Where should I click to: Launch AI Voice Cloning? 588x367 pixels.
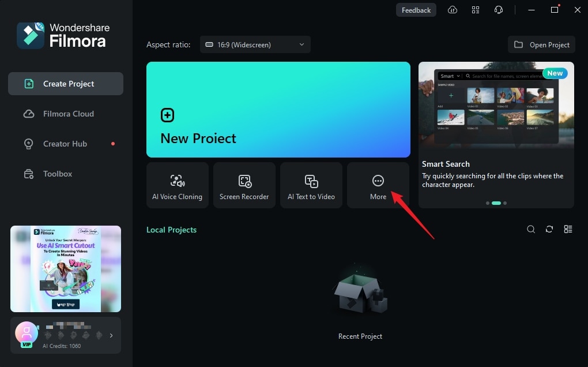point(178,185)
